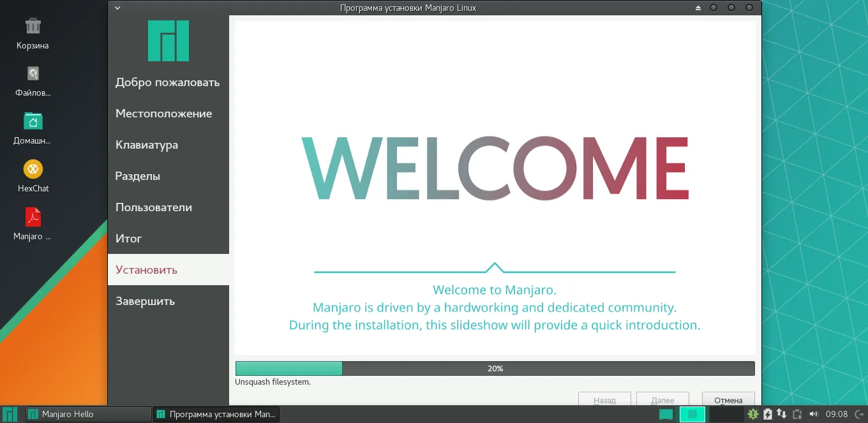Viewport: 868px width, 423px height.
Task: Click the shade (roll up) titlebar button
Action: (698, 8)
